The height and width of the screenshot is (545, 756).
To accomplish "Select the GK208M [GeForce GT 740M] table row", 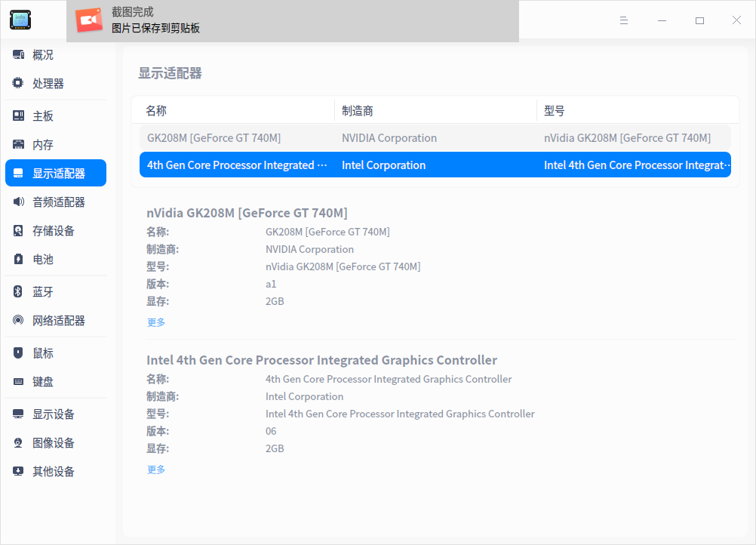I will [x=435, y=138].
